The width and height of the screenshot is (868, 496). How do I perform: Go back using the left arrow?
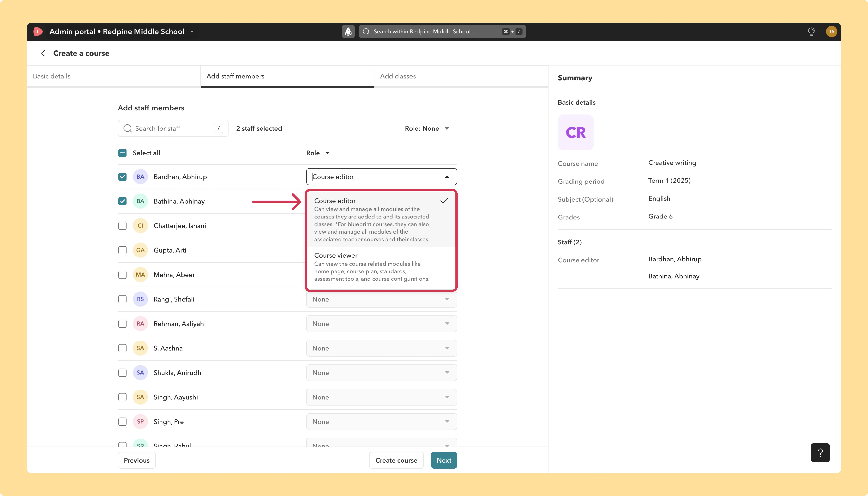(43, 53)
